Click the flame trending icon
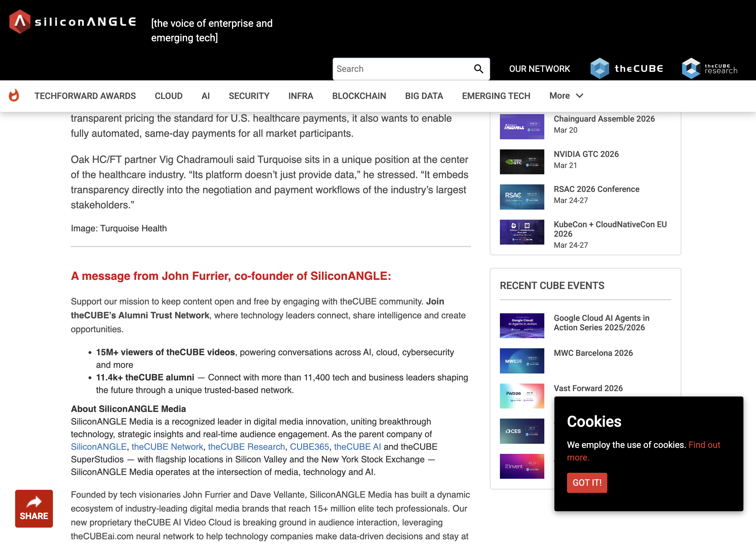 click(14, 96)
